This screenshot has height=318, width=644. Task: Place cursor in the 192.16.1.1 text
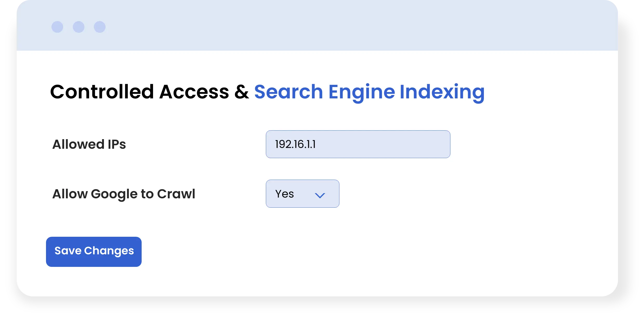coord(295,144)
